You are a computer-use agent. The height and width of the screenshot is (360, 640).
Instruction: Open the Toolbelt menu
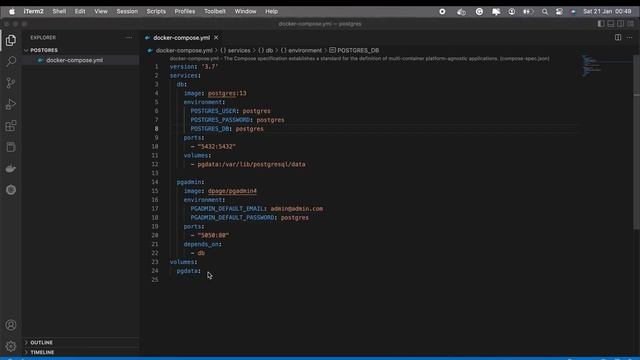215,11
